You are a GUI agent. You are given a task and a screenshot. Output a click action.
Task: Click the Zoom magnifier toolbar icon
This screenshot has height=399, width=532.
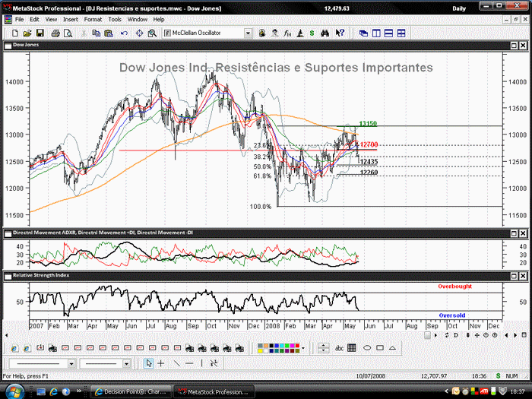152,33
